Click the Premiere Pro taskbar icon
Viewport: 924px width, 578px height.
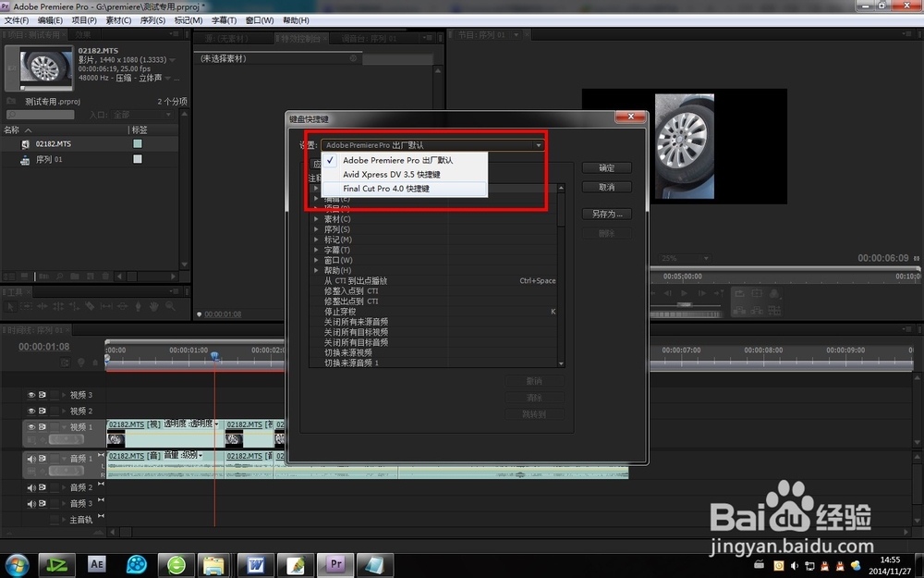[335, 565]
